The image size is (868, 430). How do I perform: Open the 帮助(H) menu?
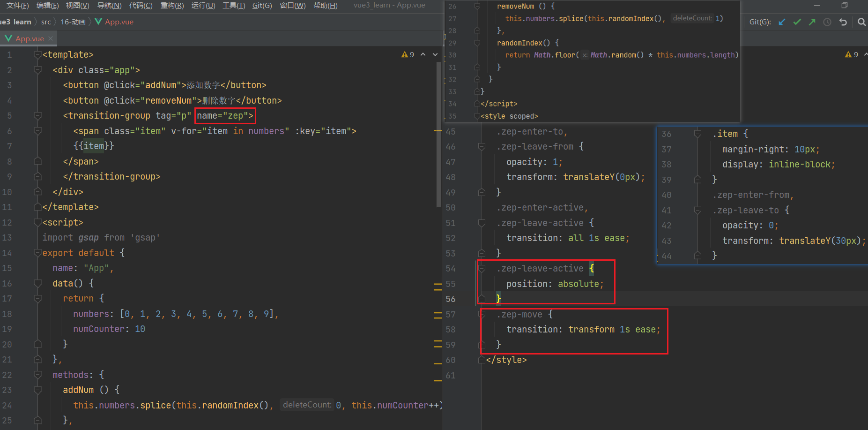point(325,5)
